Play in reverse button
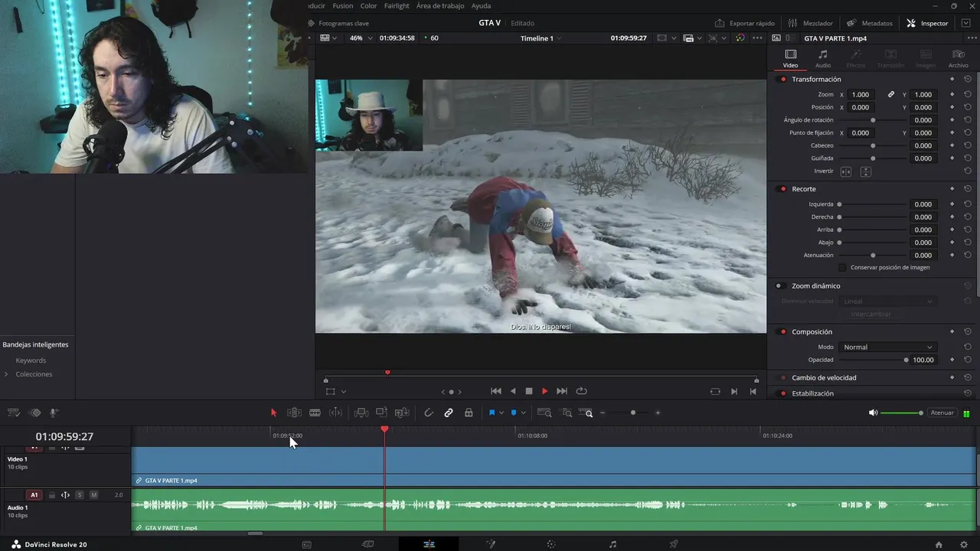This screenshot has width=980, height=551. click(512, 391)
